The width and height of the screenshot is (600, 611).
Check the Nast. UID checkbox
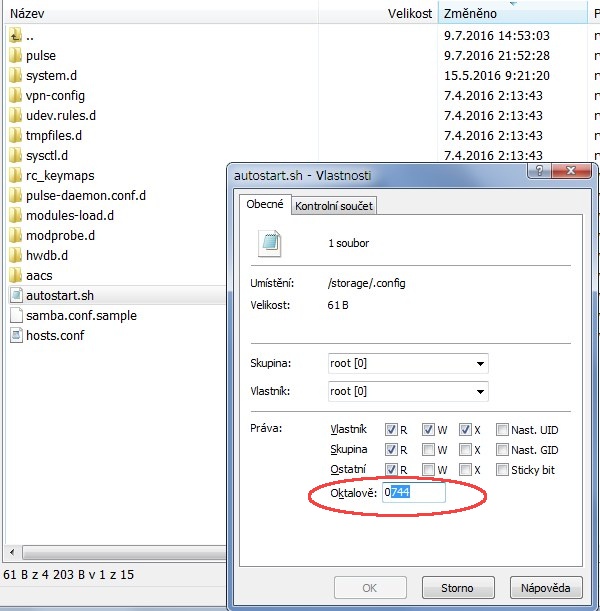(x=502, y=429)
